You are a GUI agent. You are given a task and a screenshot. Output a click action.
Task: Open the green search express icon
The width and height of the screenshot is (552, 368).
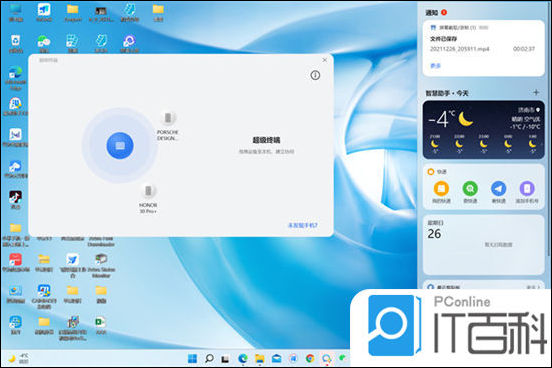pos(470,188)
